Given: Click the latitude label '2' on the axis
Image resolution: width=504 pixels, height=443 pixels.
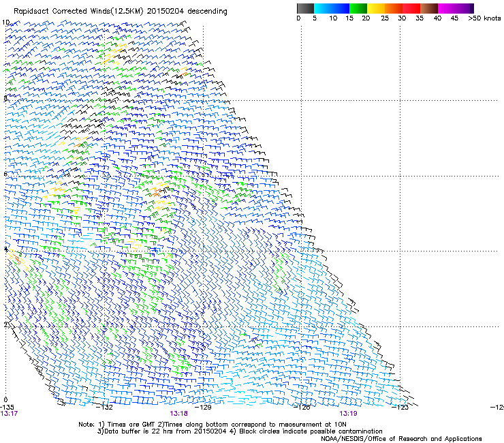Looking at the screenshot, I should [x=5, y=324].
